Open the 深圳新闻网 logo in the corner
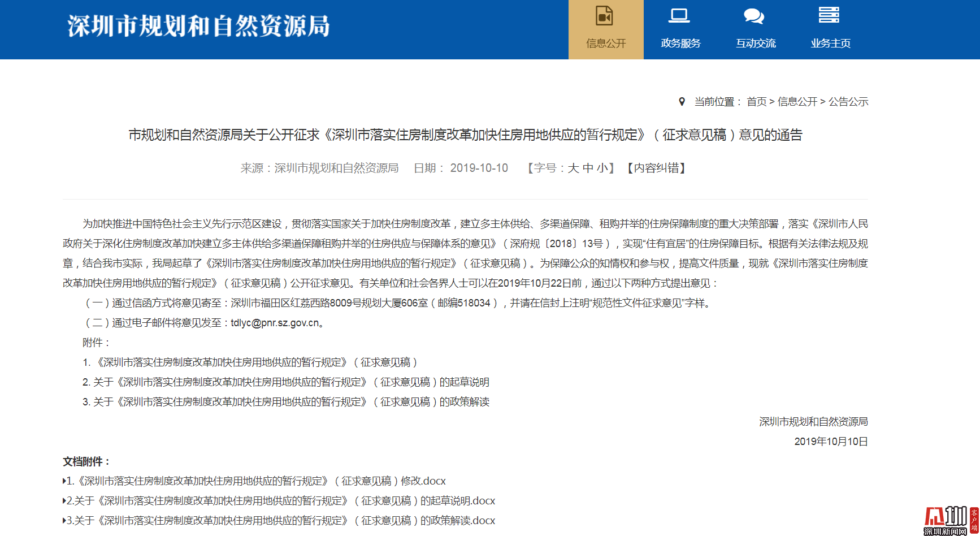Viewport: 980px width, 536px height. 950,521
